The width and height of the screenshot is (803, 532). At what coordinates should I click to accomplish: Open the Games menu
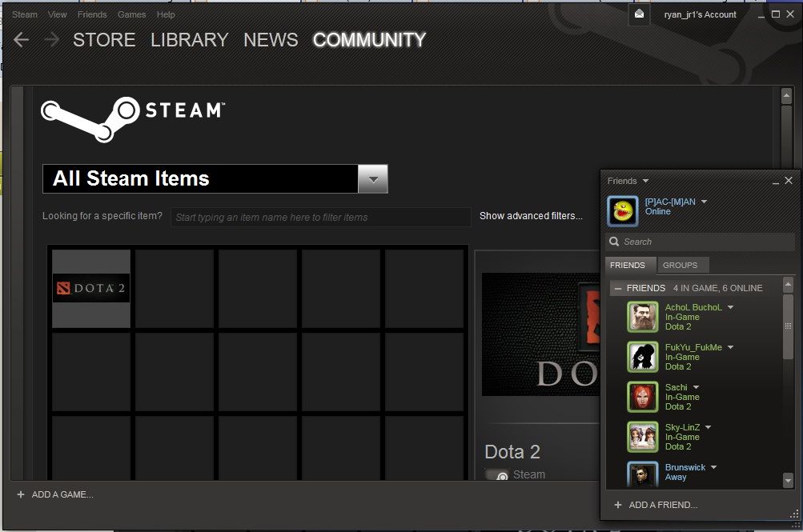(x=131, y=14)
